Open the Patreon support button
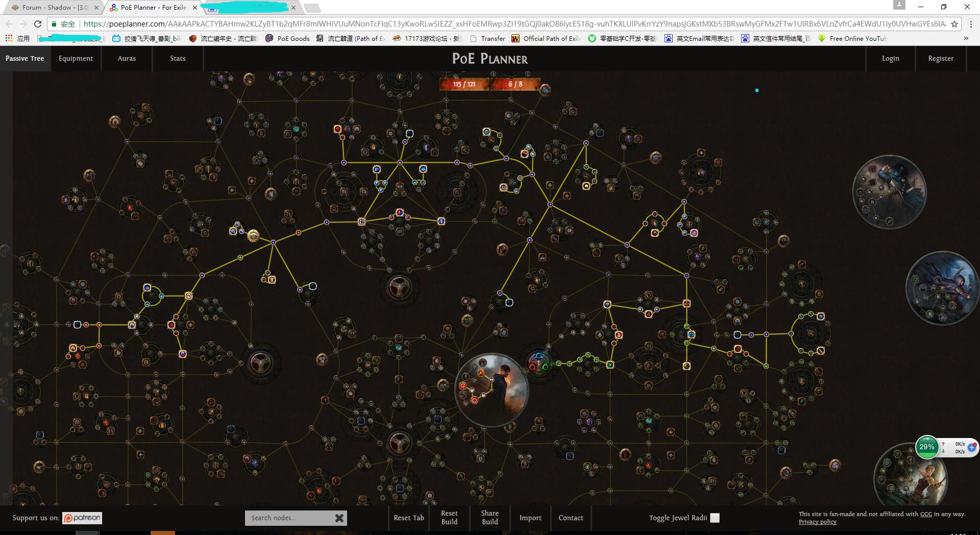 coord(82,518)
